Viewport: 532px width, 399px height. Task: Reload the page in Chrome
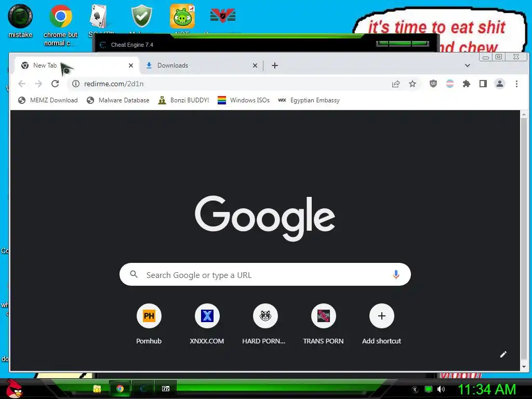point(55,84)
